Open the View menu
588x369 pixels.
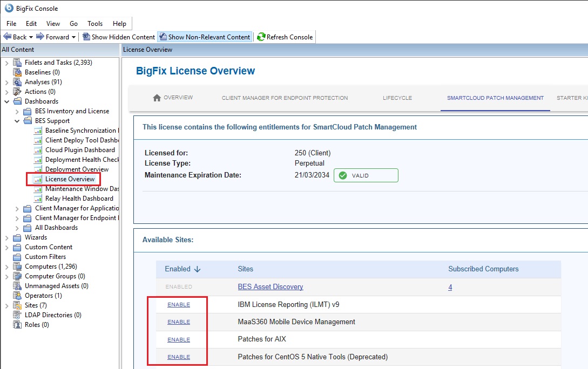tap(53, 24)
